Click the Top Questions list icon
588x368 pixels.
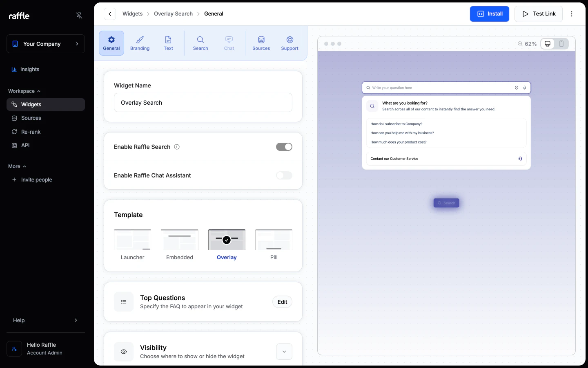(124, 302)
